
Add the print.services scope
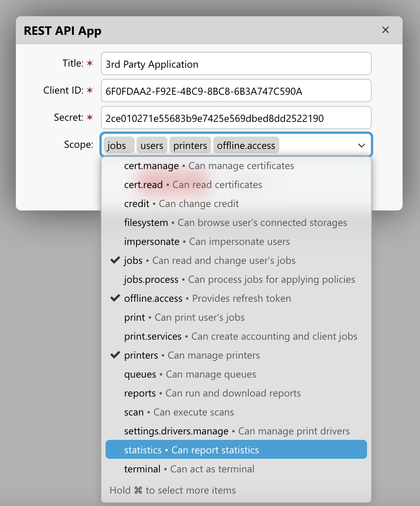(241, 336)
